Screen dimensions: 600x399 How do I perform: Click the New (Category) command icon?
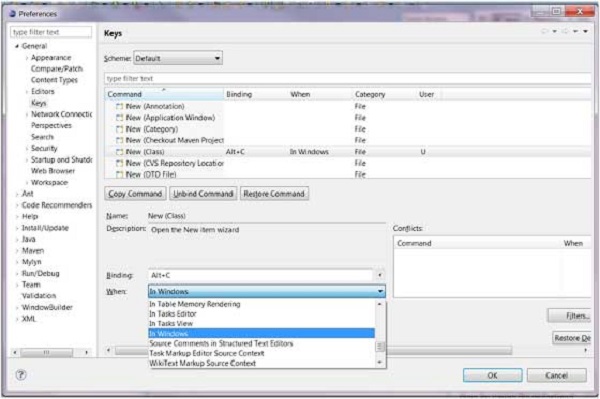point(120,129)
